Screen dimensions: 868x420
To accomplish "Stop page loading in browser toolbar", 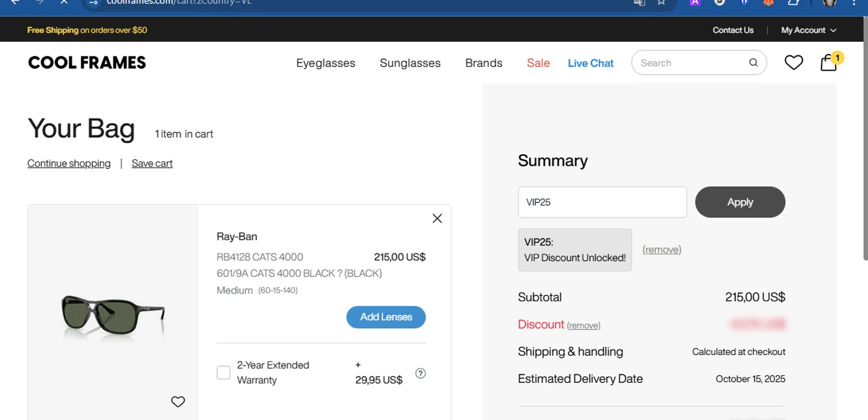I will point(64,2).
